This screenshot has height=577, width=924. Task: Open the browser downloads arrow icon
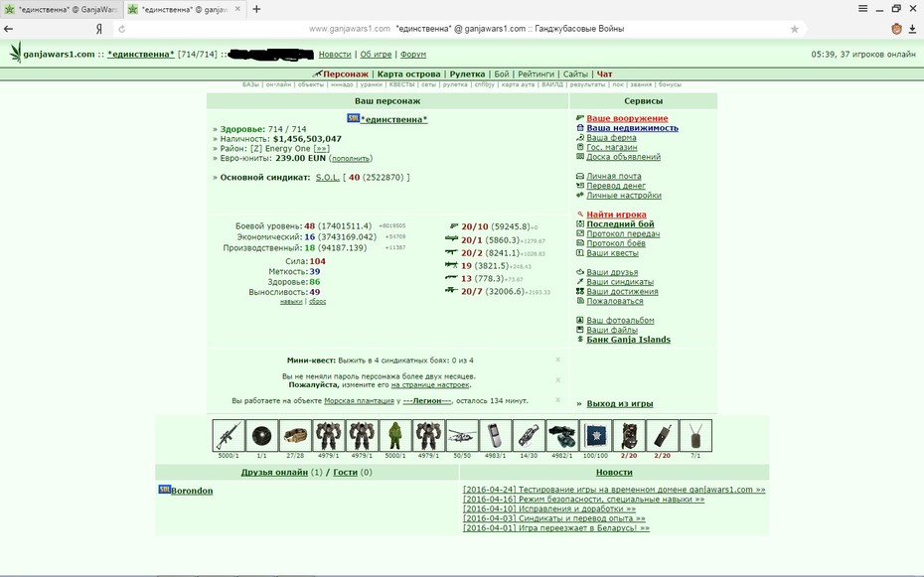912,29
